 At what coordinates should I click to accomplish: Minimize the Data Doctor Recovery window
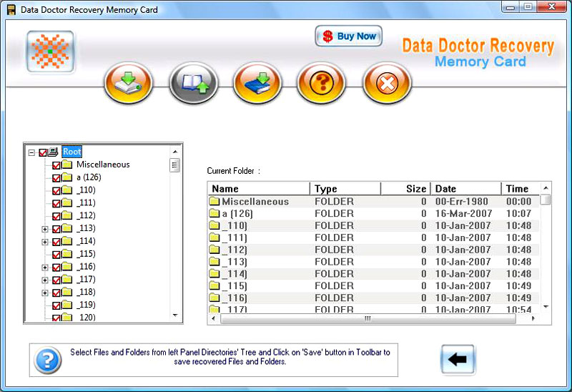(x=511, y=7)
